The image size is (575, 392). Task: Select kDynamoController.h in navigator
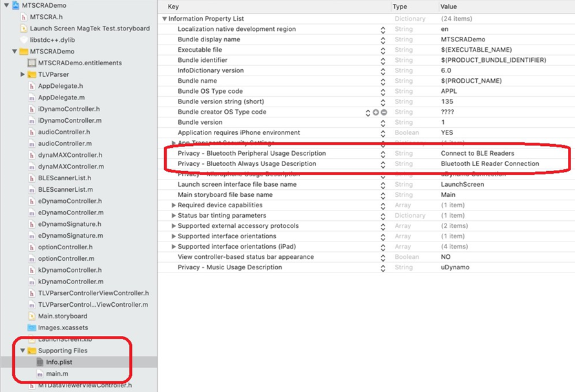click(70, 270)
